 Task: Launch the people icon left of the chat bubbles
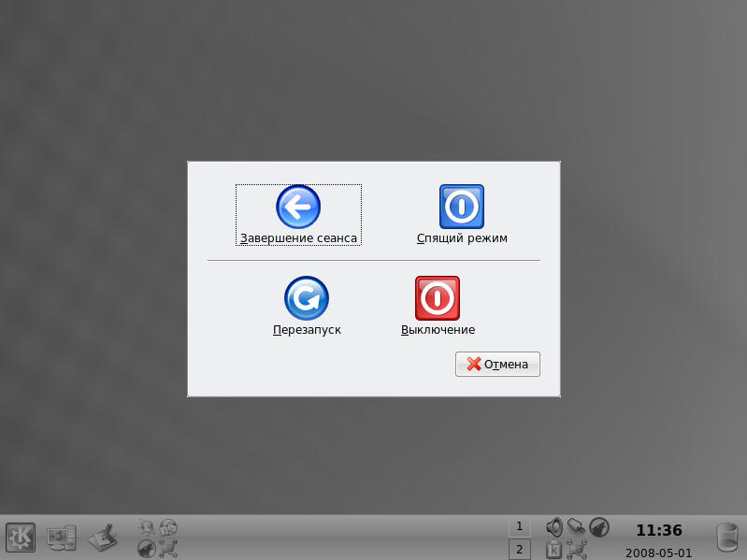tap(147, 527)
